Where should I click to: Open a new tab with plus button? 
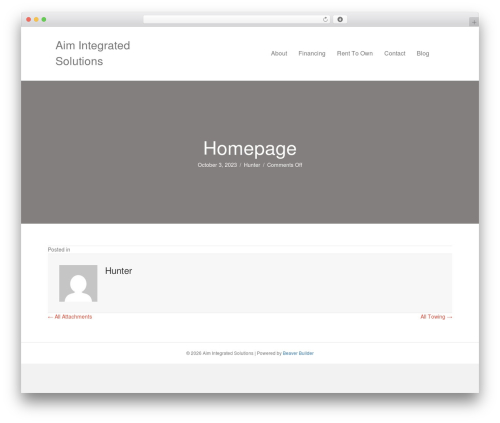coord(474,22)
